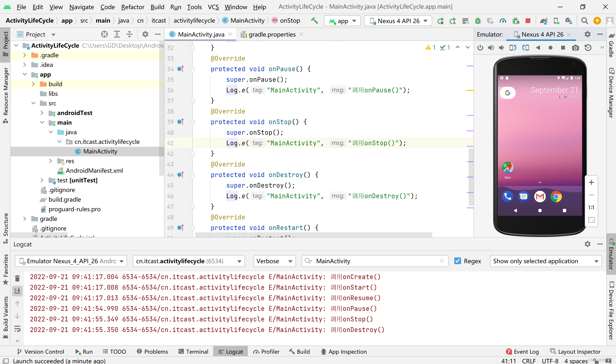This screenshot has width=616, height=364.
Task: Click the Stop app red square icon
Action: [x=528, y=21]
